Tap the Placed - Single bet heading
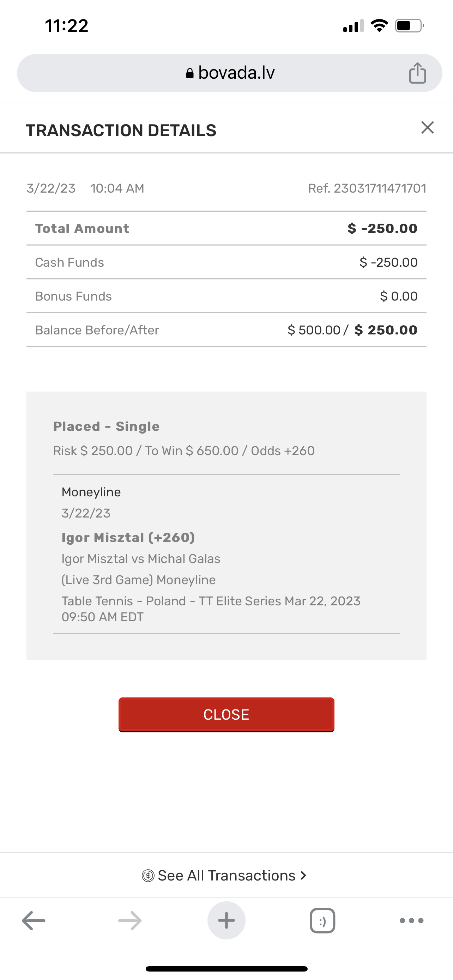The width and height of the screenshot is (453, 980). click(x=106, y=427)
